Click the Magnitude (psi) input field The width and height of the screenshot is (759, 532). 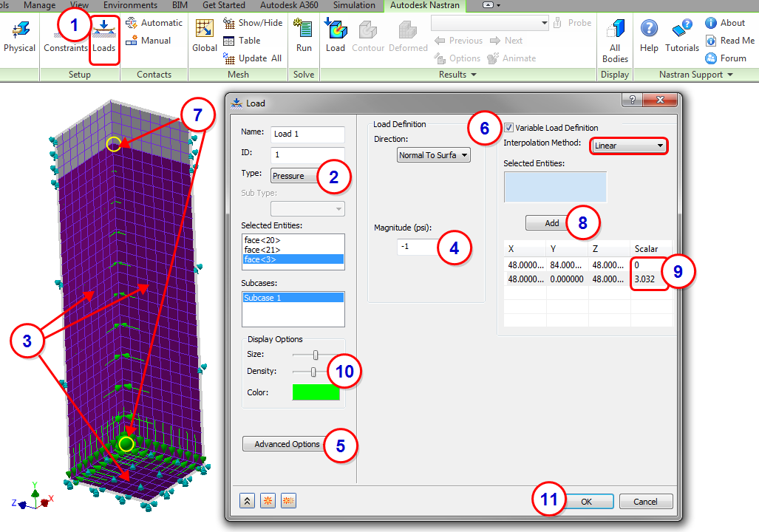click(x=418, y=246)
